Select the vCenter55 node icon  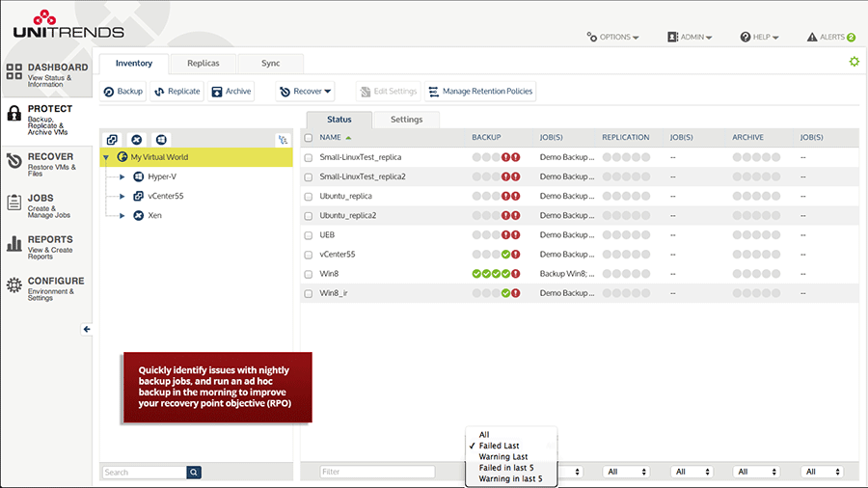click(138, 196)
